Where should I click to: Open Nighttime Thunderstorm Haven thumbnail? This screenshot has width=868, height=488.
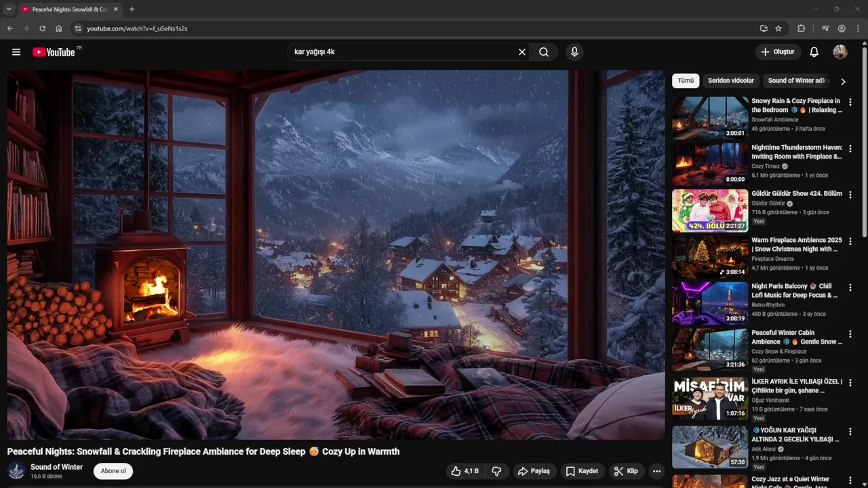point(710,164)
